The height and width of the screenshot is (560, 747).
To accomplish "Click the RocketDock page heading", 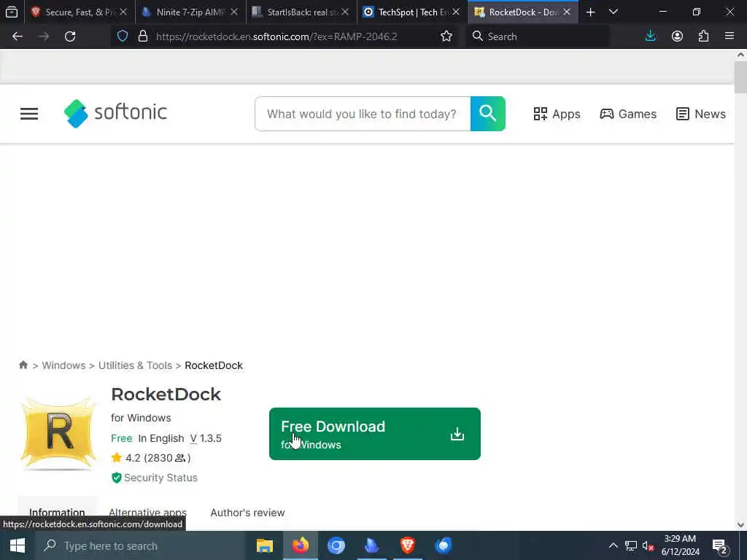I will coord(166,394).
